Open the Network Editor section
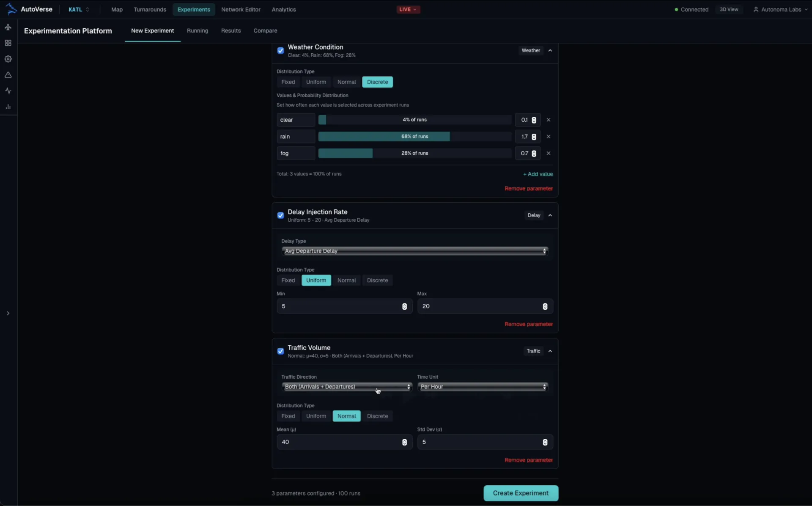 (x=241, y=9)
